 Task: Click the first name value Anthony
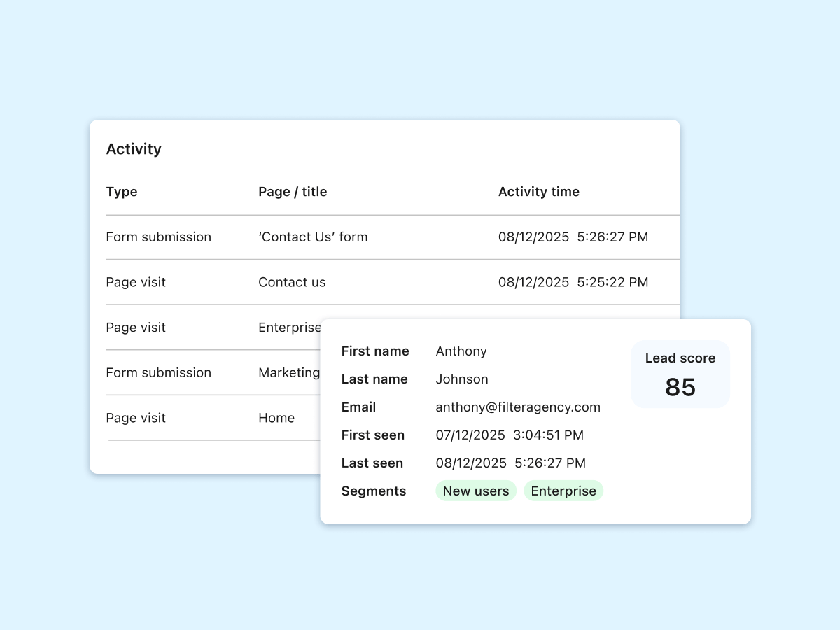point(461,351)
